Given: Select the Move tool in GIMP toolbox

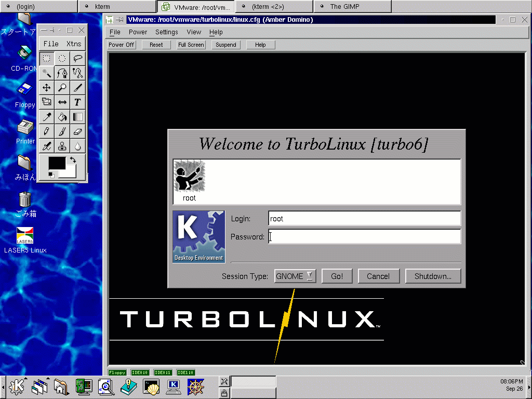Looking at the screenshot, I should pos(46,87).
